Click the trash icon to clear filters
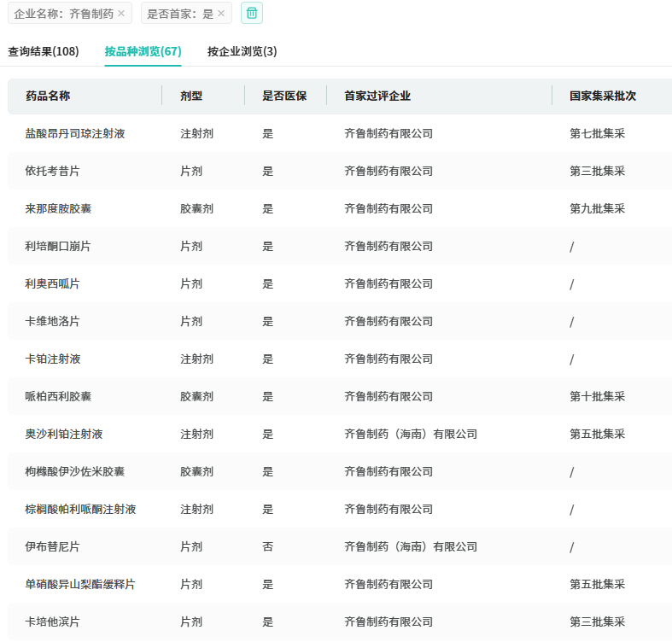Image resolution: width=672 pixels, height=642 pixels. (x=252, y=13)
